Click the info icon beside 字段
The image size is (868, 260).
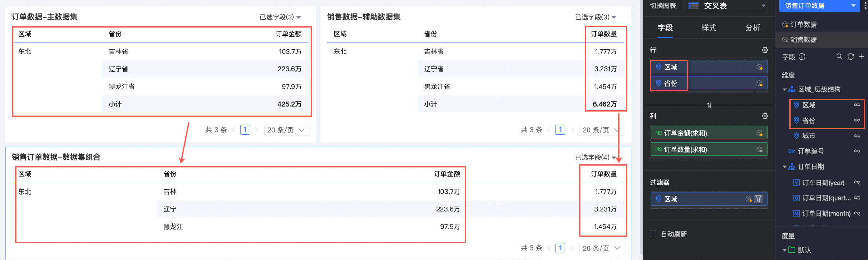tap(802, 57)
